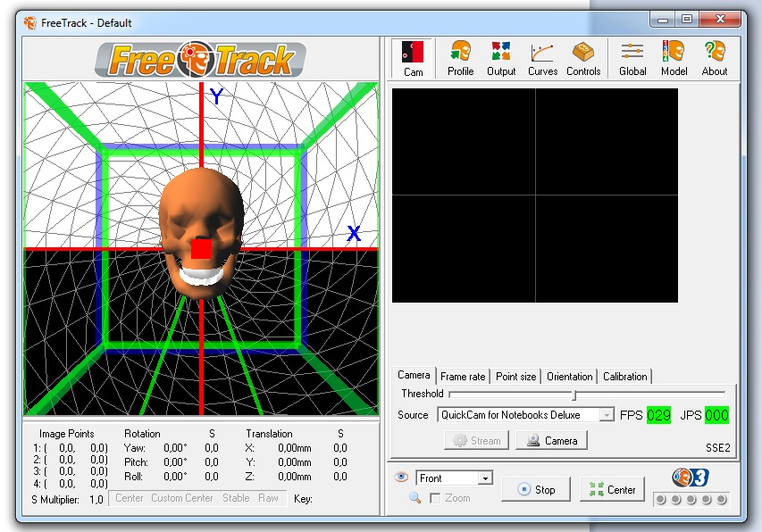The width and height of the screenshot is (762, 532).
Task: Switch to the Point size tab
Action: point(515,376)
